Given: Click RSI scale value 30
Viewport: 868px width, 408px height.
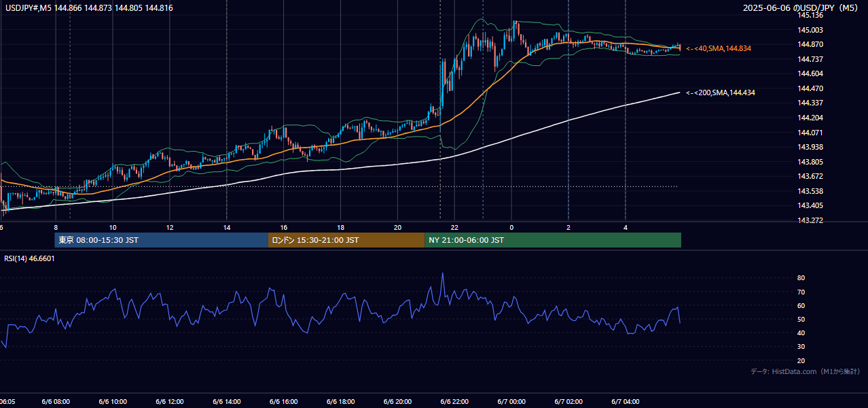Looking at the screenshot, I should (x=801, y=347).
